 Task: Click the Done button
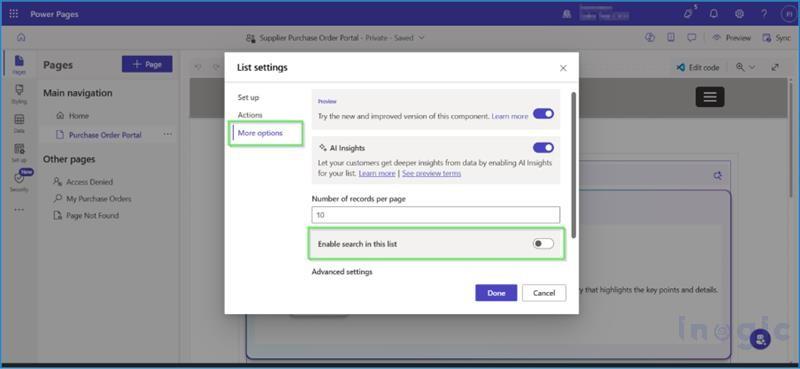(496, 293)
